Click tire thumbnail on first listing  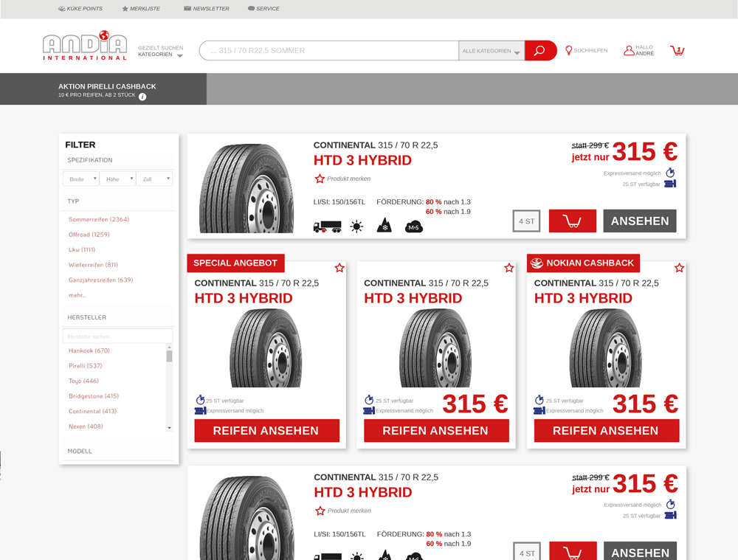[246, 188]
